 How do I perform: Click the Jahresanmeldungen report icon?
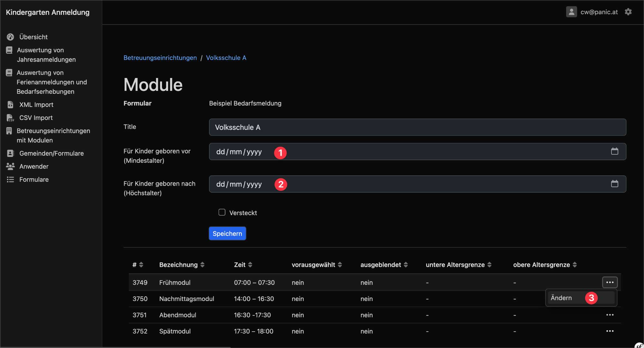coord(9,50)
